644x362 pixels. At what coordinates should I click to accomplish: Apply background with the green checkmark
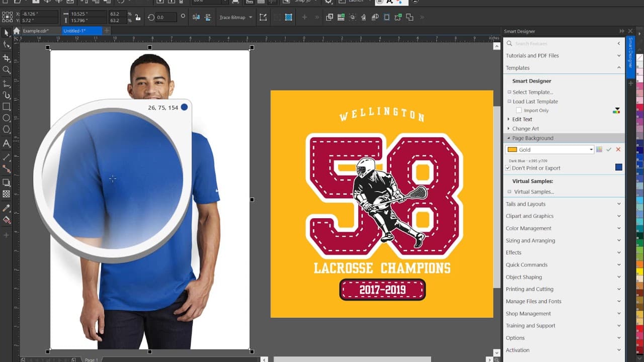click(x=609, y=149)
